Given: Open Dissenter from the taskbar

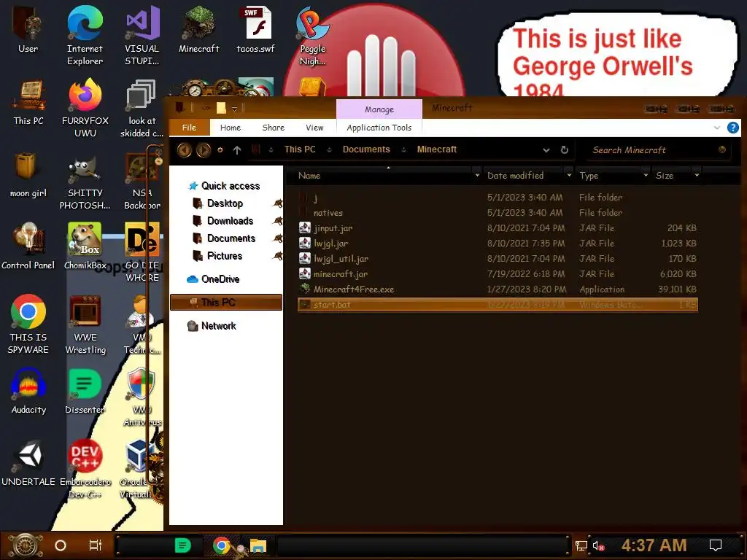Looking at the screenshot, I should click(x=182, y=545).
